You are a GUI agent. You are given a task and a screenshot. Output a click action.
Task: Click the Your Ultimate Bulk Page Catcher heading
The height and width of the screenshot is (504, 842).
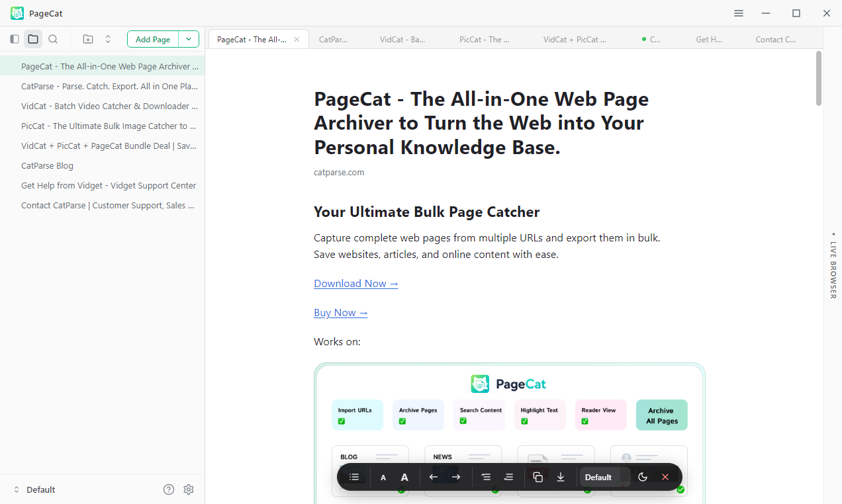click(x=427, y=212)
